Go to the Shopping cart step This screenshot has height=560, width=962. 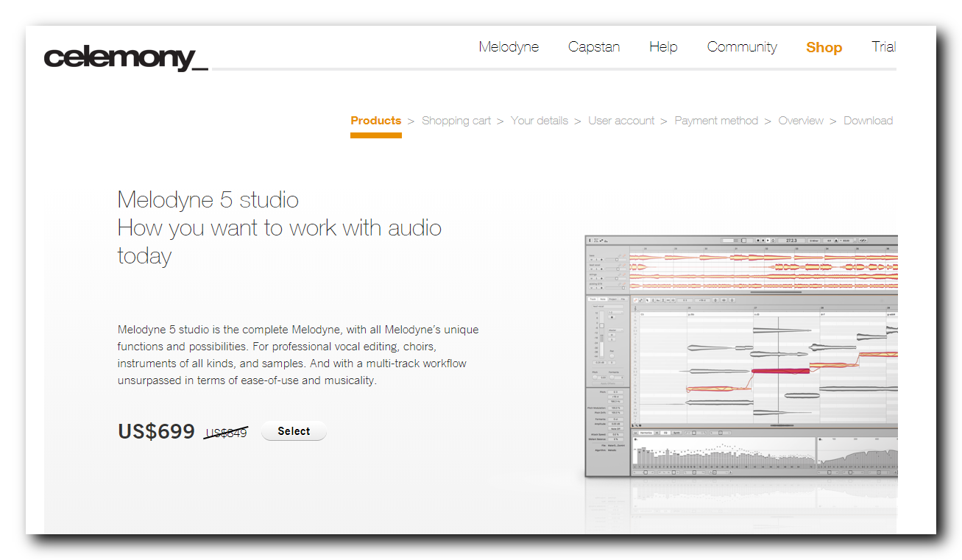click(x=456, y=121)
